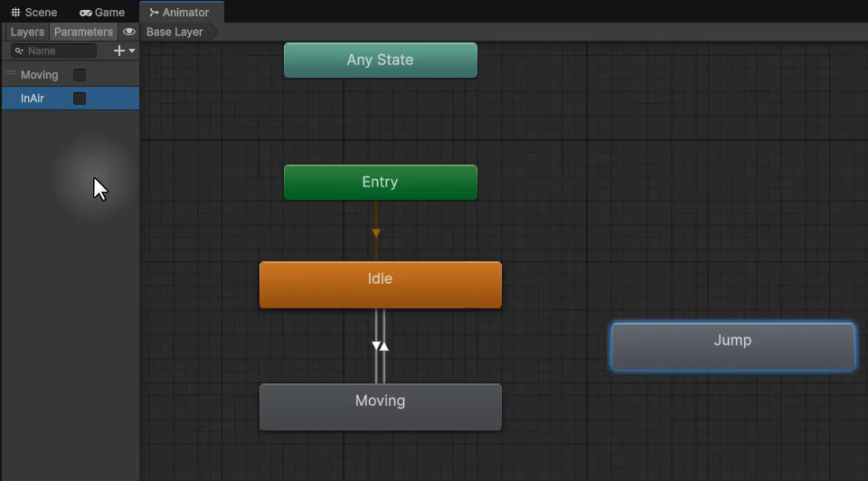This screenshot has width=868, height=481.
Task: Select the Jump state node
Action: coord(733,346)
